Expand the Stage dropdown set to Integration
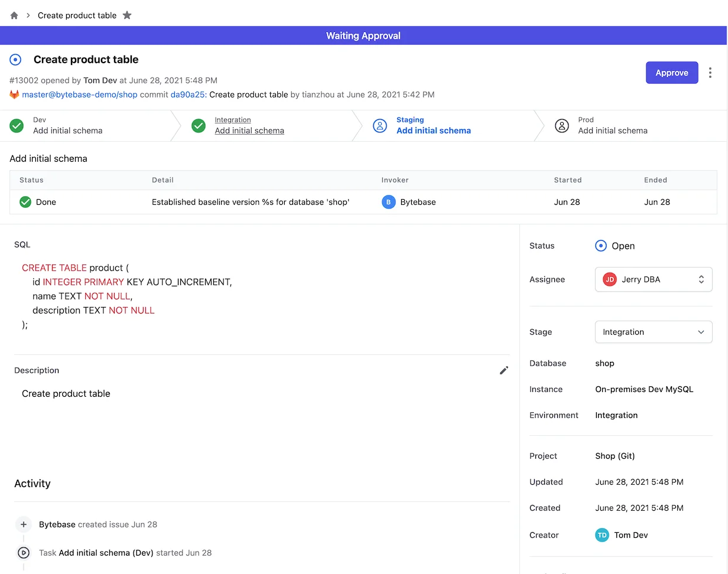The image size is (728, 574). (653, 332)
